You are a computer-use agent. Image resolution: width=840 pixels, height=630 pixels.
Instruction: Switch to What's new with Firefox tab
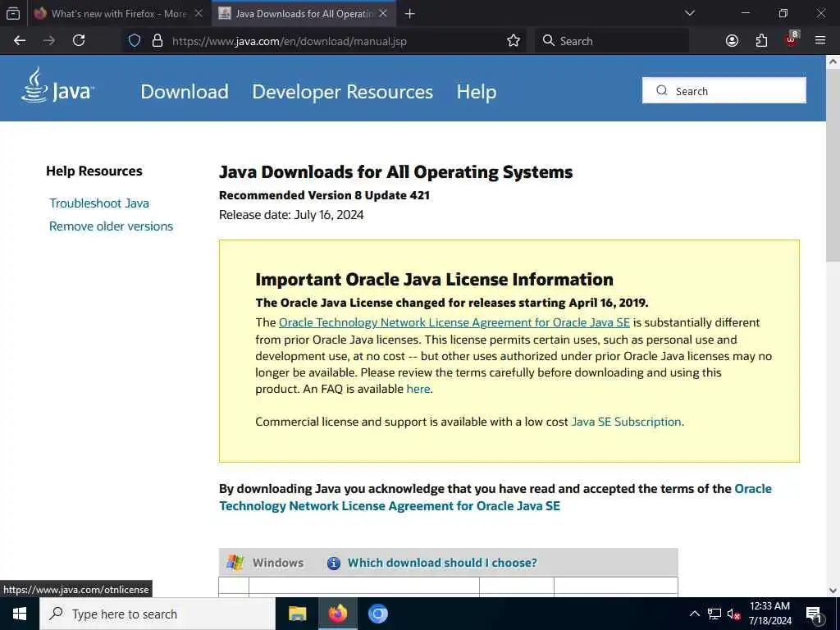[x=118, y=13]
